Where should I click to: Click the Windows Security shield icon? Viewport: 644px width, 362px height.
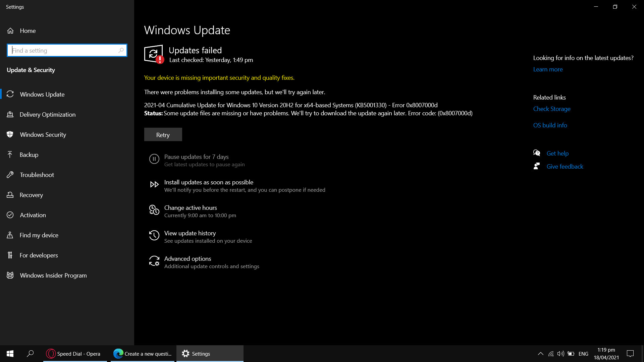[x=10, y=134]
